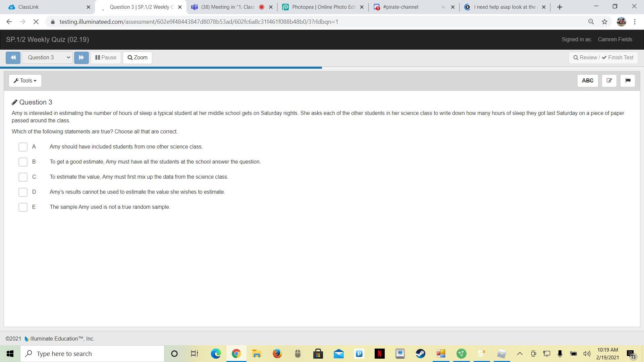
Task: Open the notes pencil-edit icon
Action: pyautogui.click(x=609, y=81)
